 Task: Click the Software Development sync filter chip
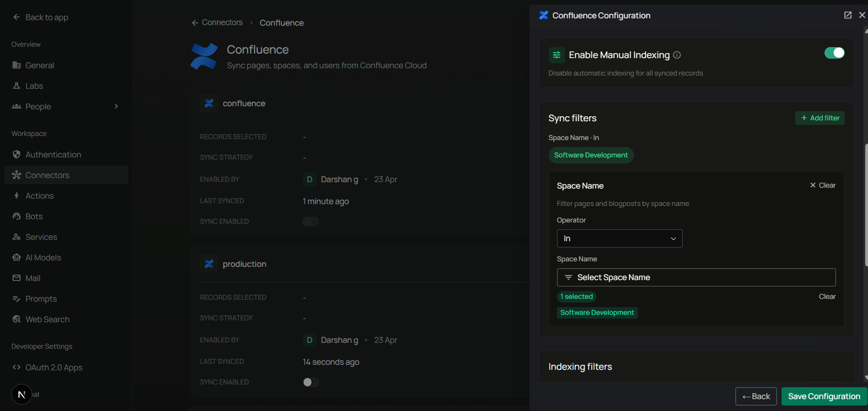tap(591, 155)
